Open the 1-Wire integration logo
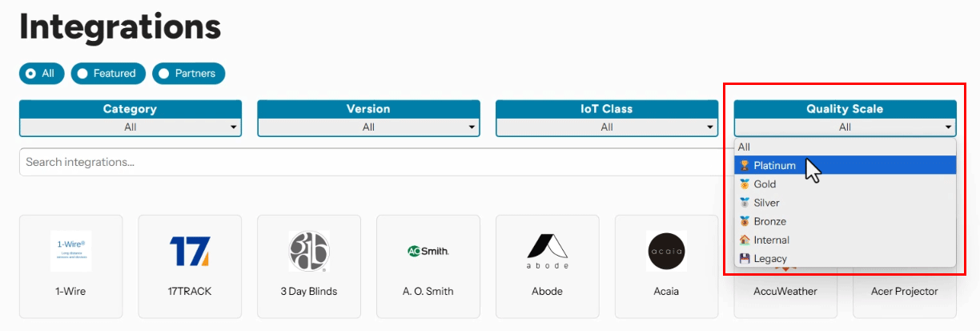980x331 pixels. [x=70, y=251]
